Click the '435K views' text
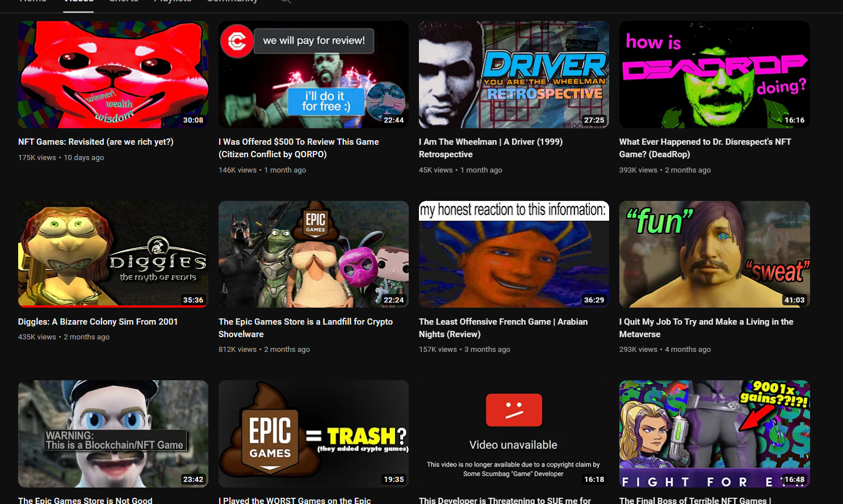Screen dimensions: 843x504 pyautogui.click(x=37, y=337)
